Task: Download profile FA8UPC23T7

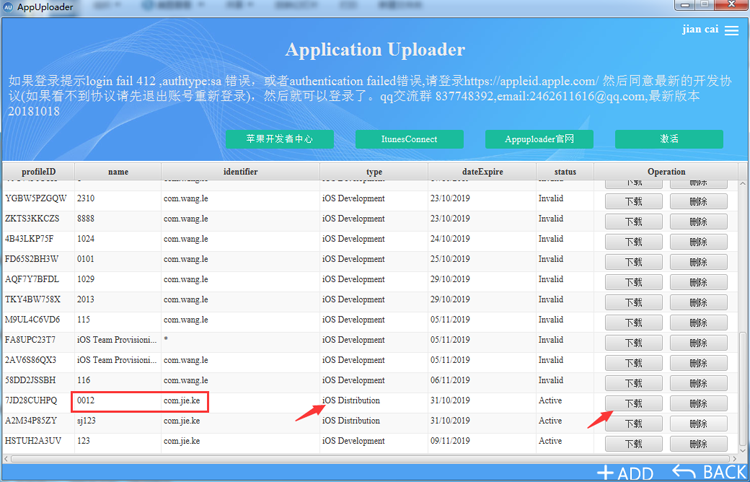Action: click(633, 343)
